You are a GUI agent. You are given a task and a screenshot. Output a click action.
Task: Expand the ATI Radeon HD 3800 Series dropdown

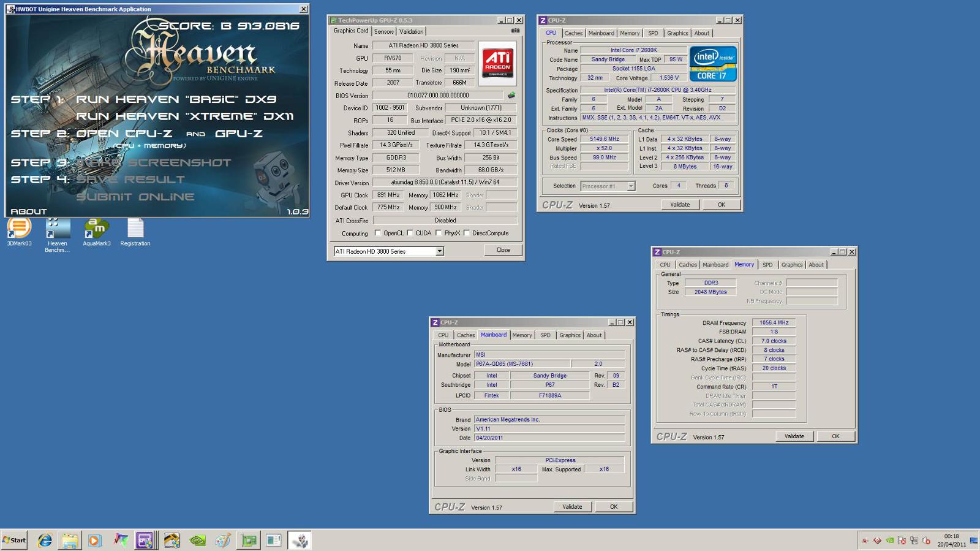pyautogui.click(x=439, y=251)
